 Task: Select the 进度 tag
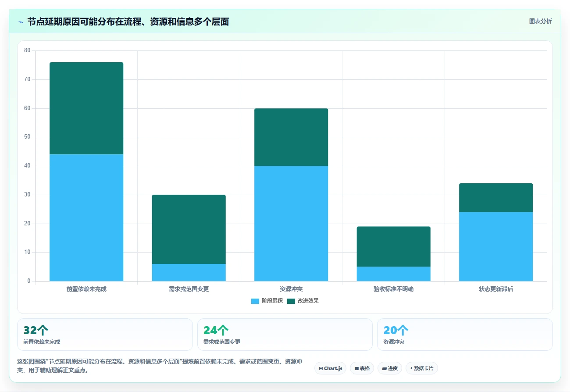click(390, 368)
